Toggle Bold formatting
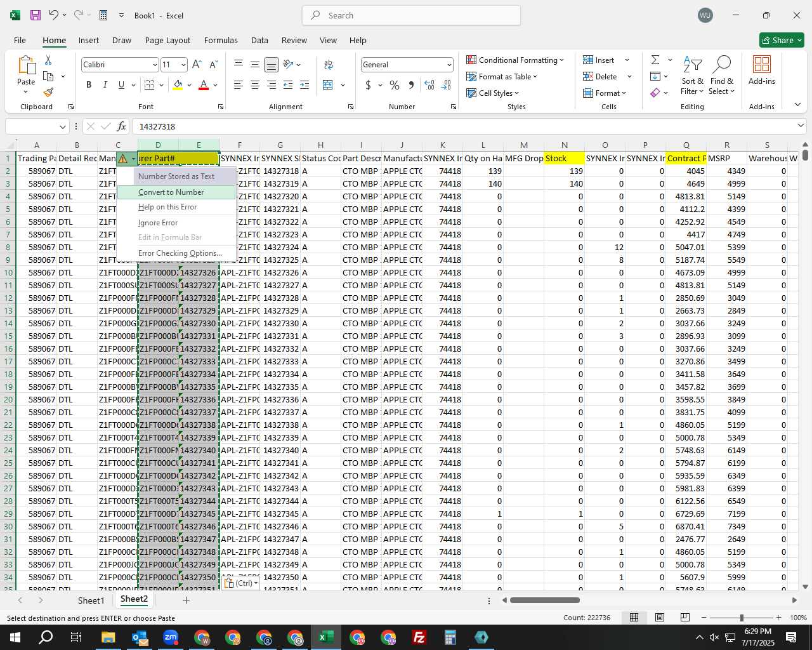The width and height of the screenshot is (812, 650). click(x=89, y=85)
